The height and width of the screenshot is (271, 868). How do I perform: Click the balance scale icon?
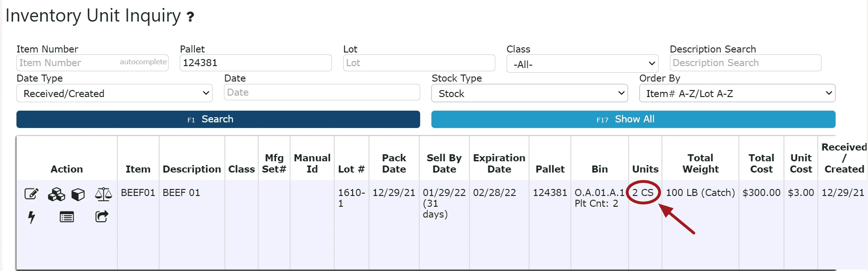coord(103,194)
